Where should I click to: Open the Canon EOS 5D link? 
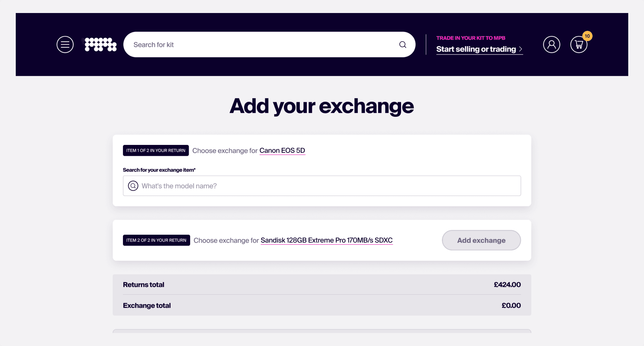pos(282,150)
